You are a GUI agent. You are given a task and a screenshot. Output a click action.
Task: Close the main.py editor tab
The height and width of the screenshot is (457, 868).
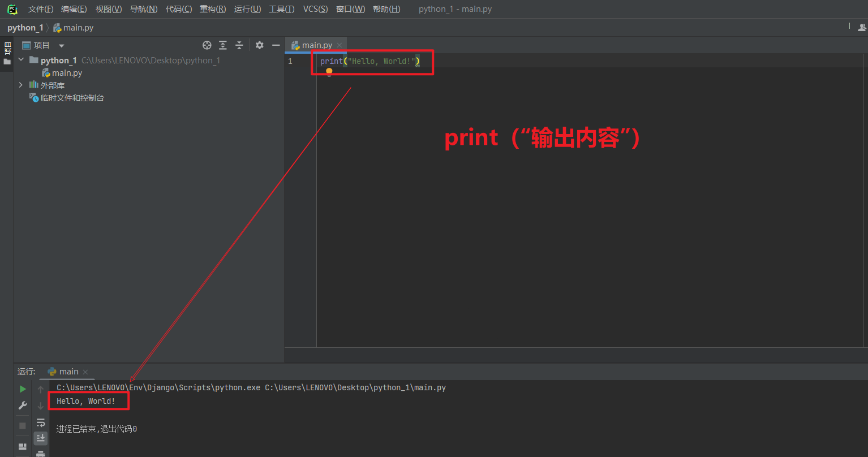(x=340, y=45)
